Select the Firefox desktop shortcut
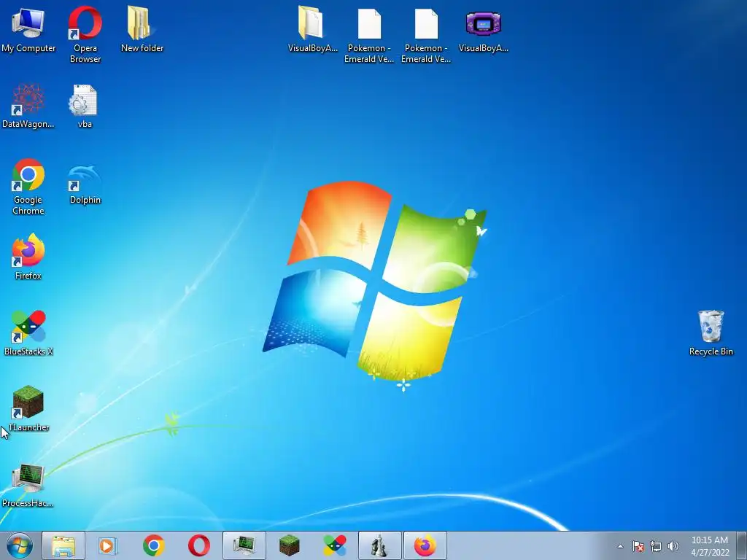Image resolution: width=747 pixels, height=560 pixels. point(28,256)
